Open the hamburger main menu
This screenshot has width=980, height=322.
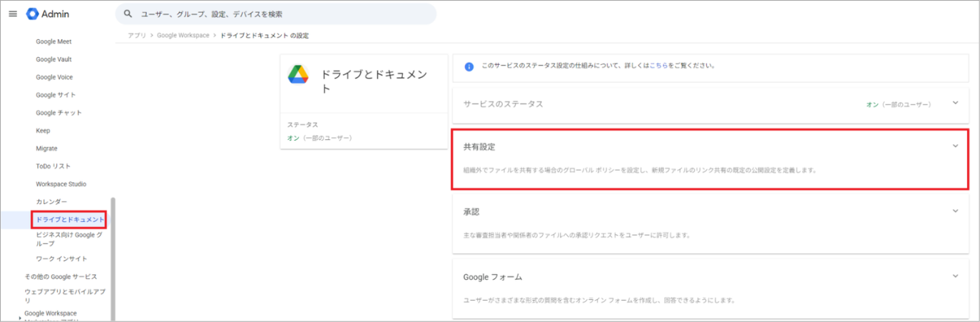(x=12, y=14)
